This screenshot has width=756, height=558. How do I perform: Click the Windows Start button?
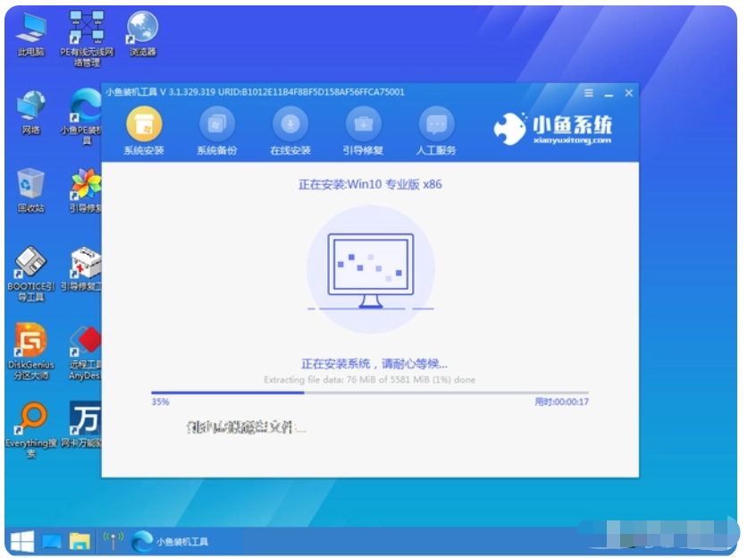pos(21,540)
